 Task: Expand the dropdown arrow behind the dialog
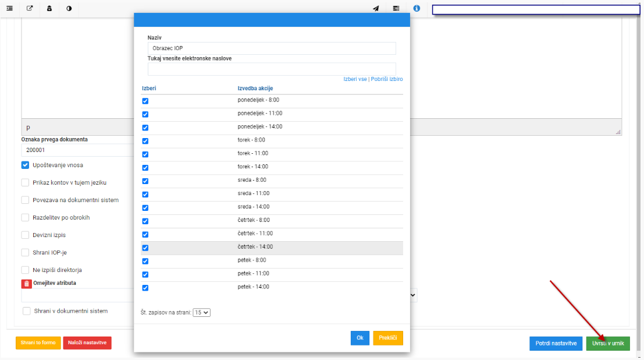[413, 295]
